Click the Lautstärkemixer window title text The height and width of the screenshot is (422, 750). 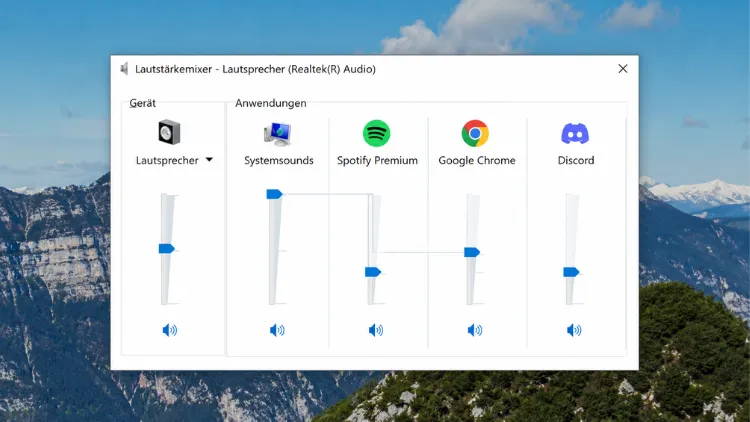tap(255, 69)
